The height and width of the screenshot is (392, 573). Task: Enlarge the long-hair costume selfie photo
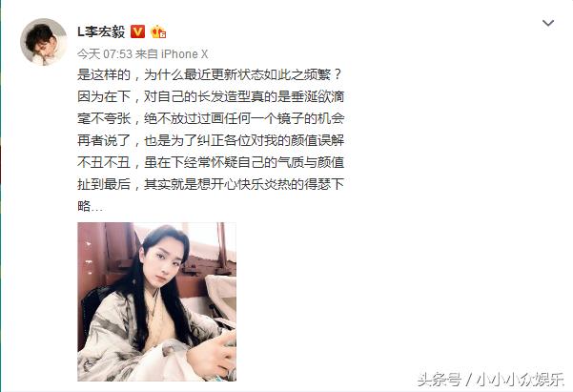(156, 301)
